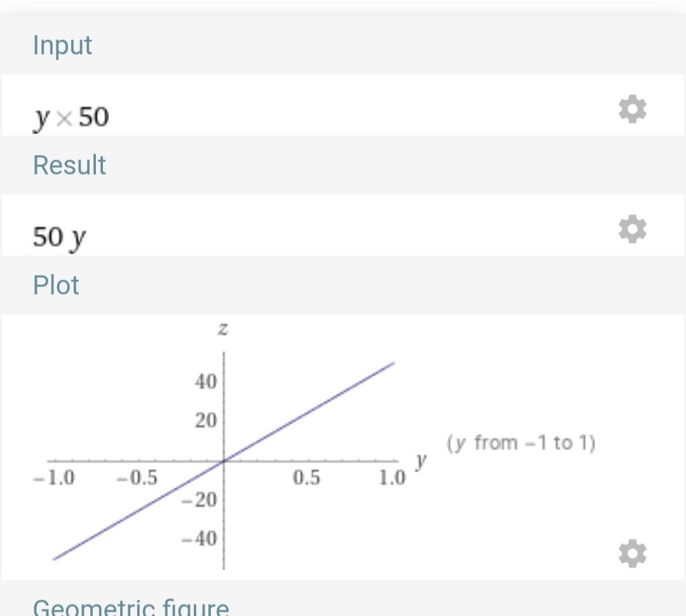686x616 pixels.
Task: Select the Input section header
Action: (62, 45)
